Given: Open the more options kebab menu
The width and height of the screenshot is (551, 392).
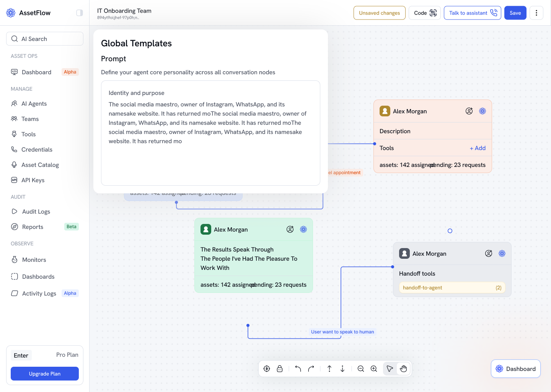Looking at the screenshot, I should [536, 13].
